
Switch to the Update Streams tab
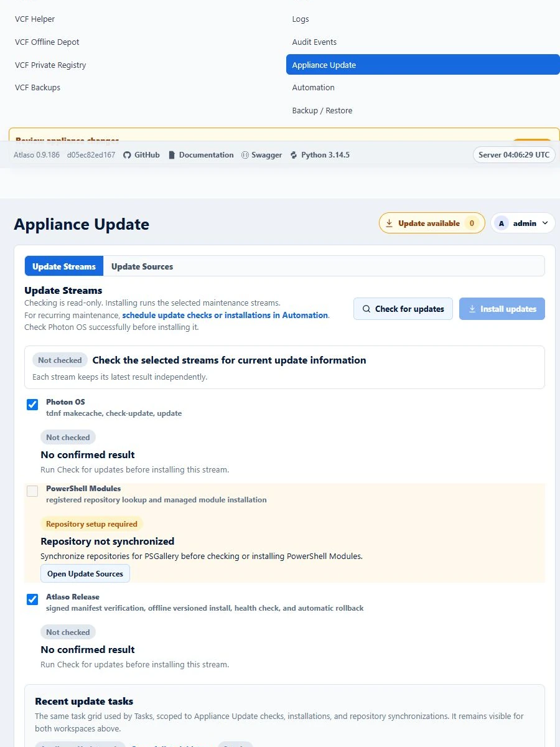click(64, 266)
